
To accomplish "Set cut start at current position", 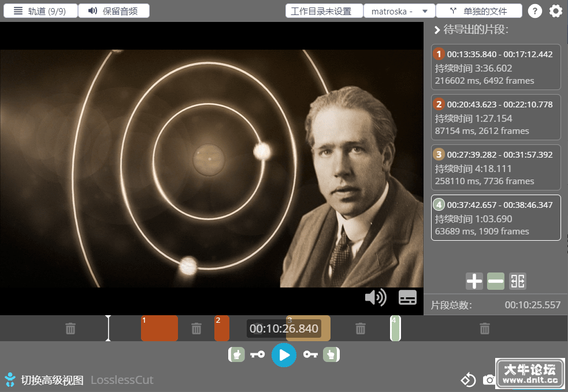I will click(x=236, y=354).
